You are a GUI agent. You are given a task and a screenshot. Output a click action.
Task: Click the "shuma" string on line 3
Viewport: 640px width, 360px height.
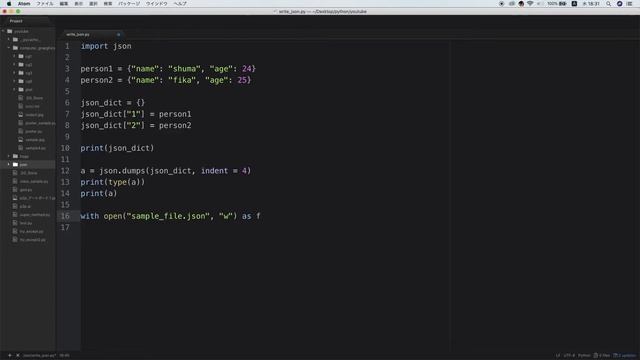tap(184, 69)
